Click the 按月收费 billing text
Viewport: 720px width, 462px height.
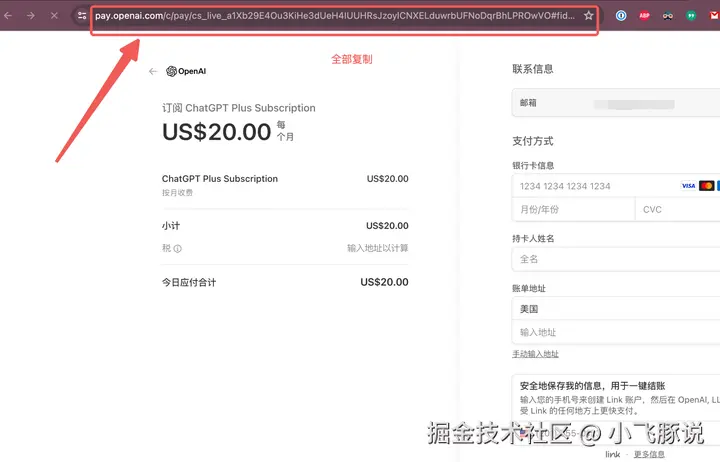177,193
